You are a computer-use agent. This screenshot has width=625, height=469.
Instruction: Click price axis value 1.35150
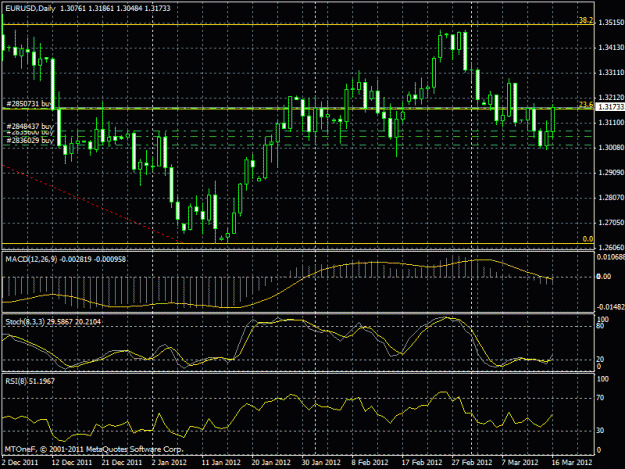click(611, 23)
